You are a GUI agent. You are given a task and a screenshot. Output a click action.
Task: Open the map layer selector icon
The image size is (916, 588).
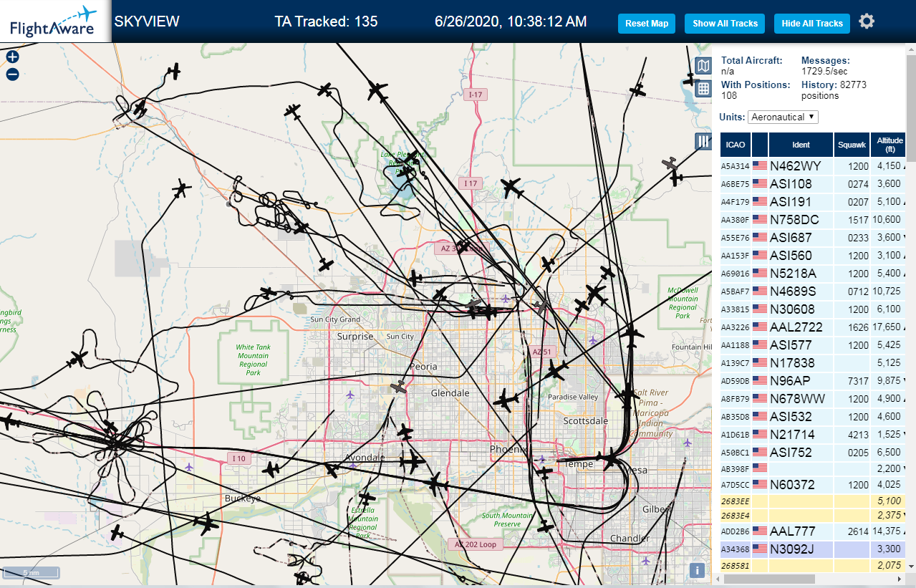703,66
